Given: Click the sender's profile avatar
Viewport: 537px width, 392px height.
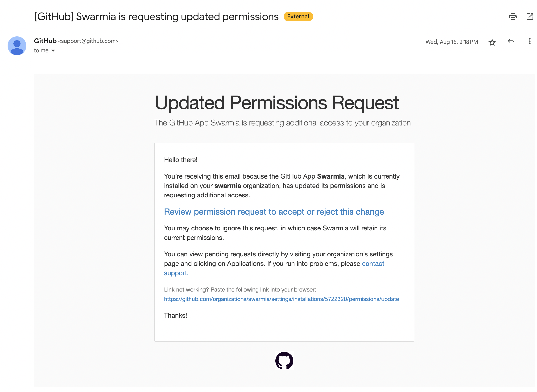Looking at the screenshot, I should tap(17, 46).
